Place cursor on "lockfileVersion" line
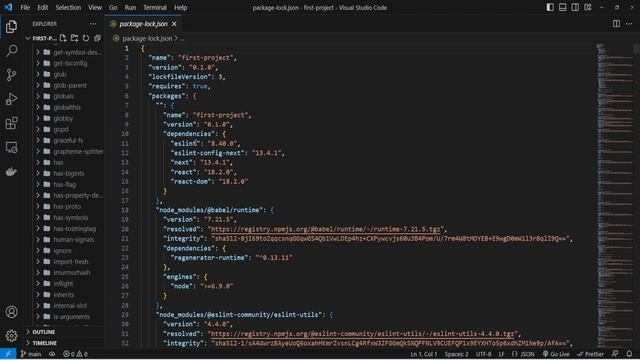Image resolution: width=640 pixels, height=360 pixels. [x=187, y=77]
